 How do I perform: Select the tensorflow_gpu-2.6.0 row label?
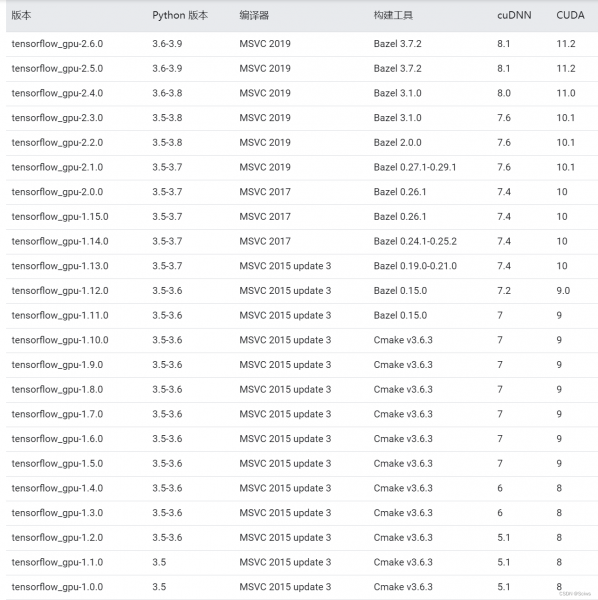point(57,44)
